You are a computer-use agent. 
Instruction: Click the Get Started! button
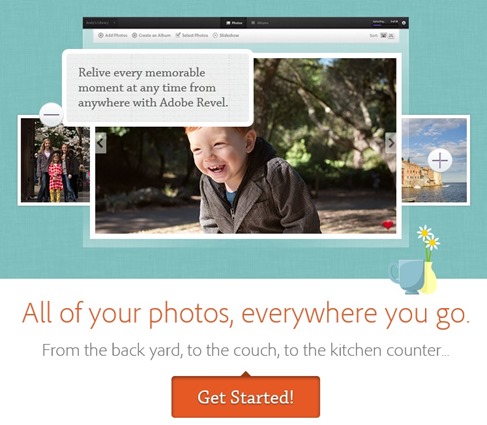246,397
